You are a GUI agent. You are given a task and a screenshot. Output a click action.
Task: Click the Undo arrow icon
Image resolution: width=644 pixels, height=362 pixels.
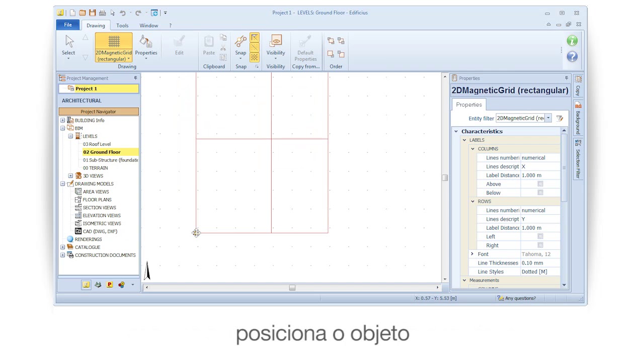click(122, 13)
